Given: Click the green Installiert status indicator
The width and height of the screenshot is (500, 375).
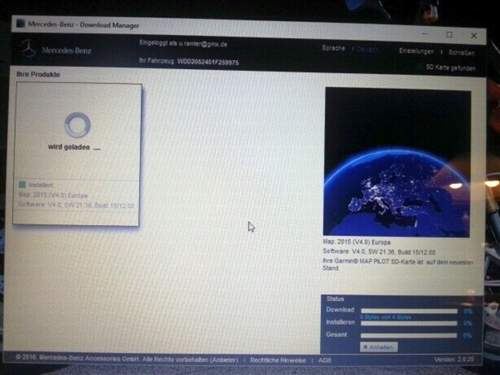Looking at the screenshot, I should pos(22,184).
